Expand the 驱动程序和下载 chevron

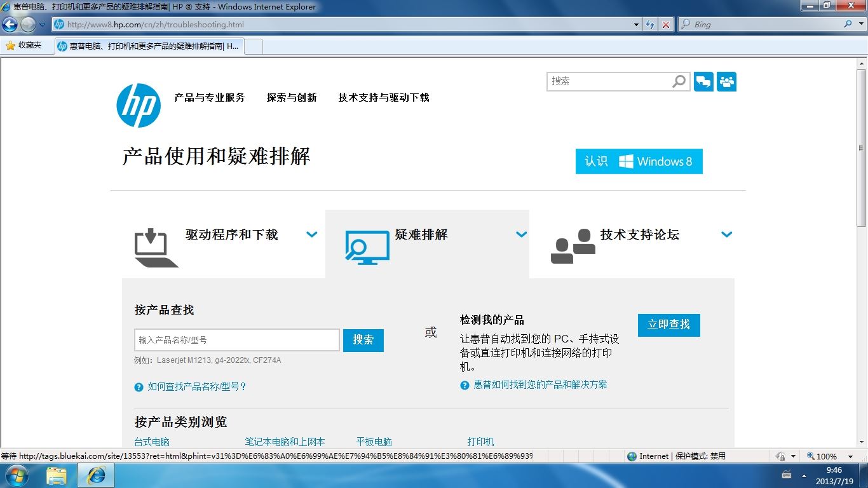pyautogui.click(x=311, y=234)
